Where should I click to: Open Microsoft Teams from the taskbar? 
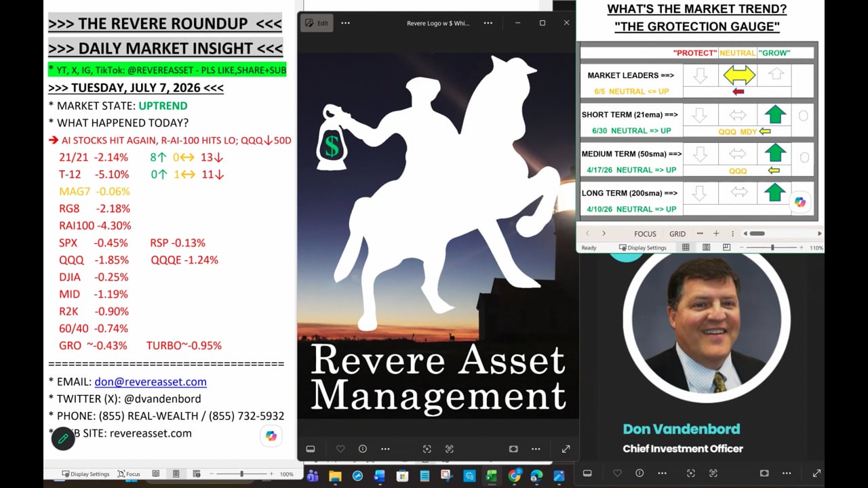(x=313, y=476)
